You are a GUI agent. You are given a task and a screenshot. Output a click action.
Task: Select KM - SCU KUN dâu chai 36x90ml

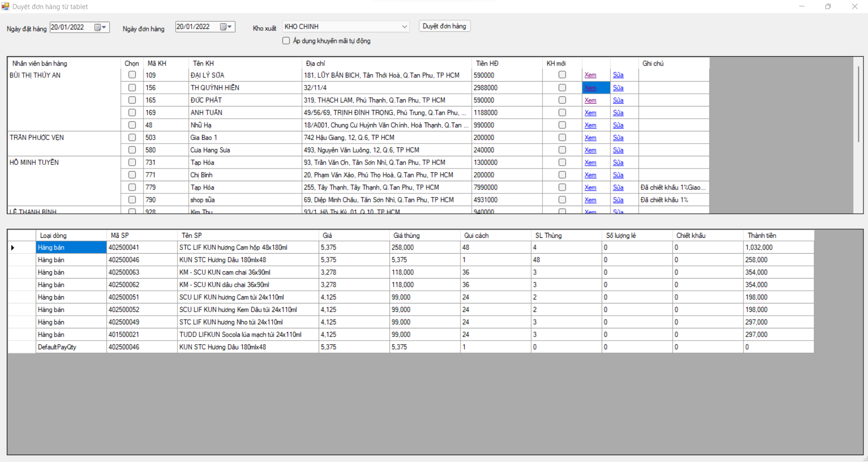[248, 285]
